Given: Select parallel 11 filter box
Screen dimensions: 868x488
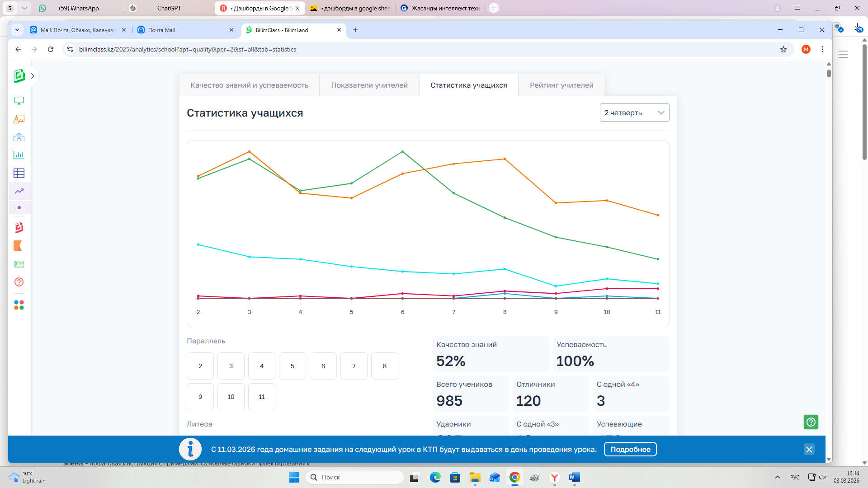Looking at the screenshot, I should (261, 397).
